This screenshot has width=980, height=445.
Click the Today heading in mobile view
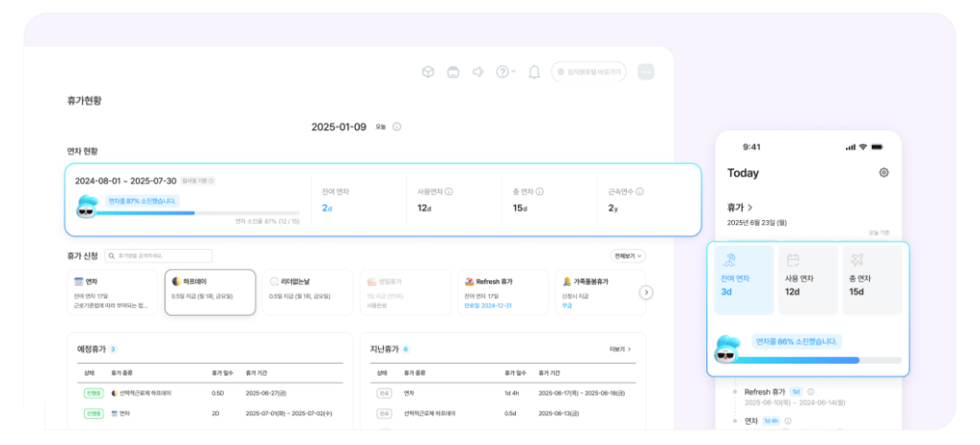click(743, 173)
